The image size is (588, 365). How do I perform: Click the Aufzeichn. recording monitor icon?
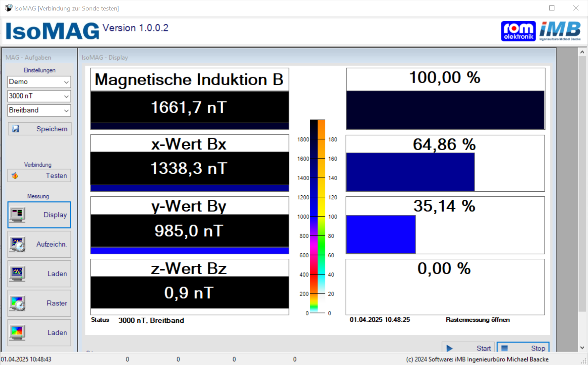tap(17, 244)
